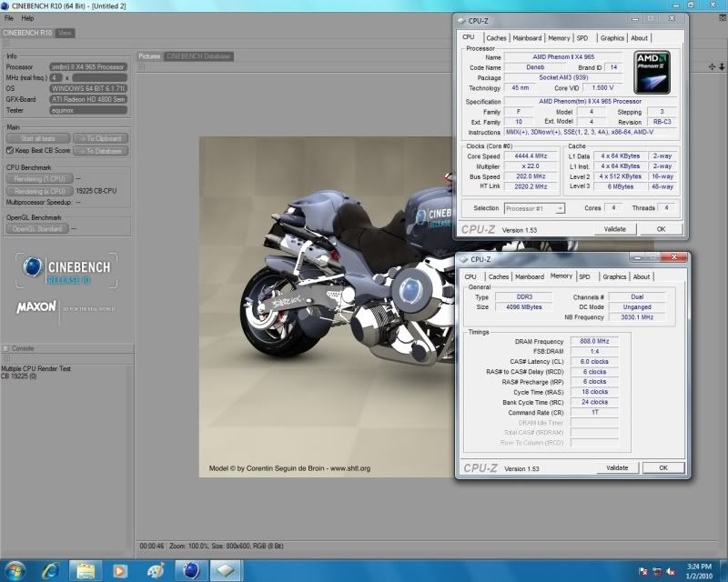728x582 pixels.
Task: Open About tab in lower CPU-Z window
Action: [642, 276]
